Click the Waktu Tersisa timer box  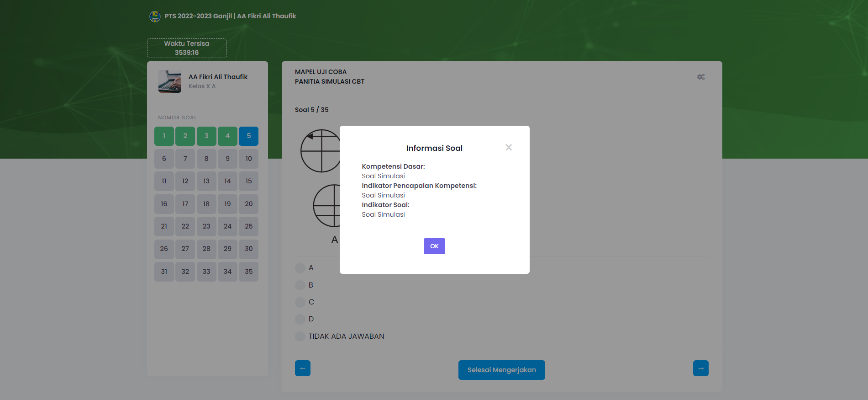click(187, 48)
